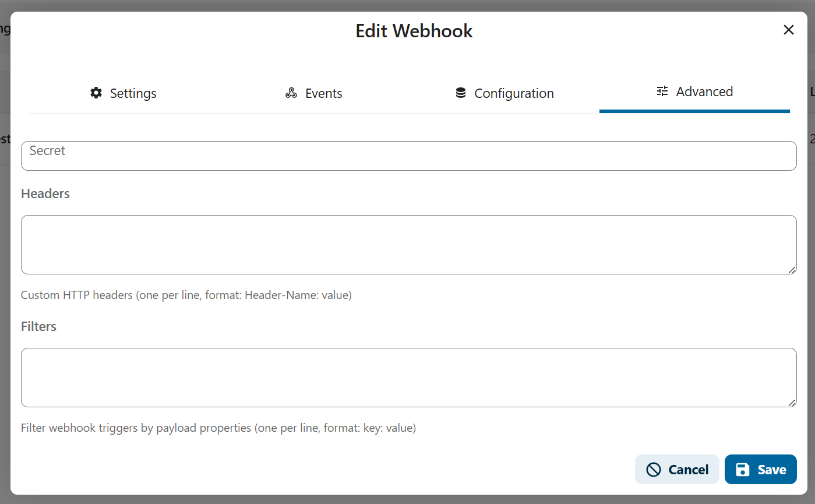Click the Headers textarea resize handle
The image size is (815, 504).
(x=792, y=270)
